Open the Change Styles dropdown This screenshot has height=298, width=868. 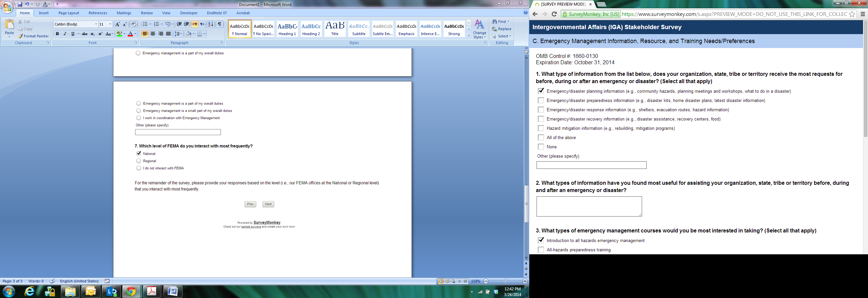[x=480, y=29]
